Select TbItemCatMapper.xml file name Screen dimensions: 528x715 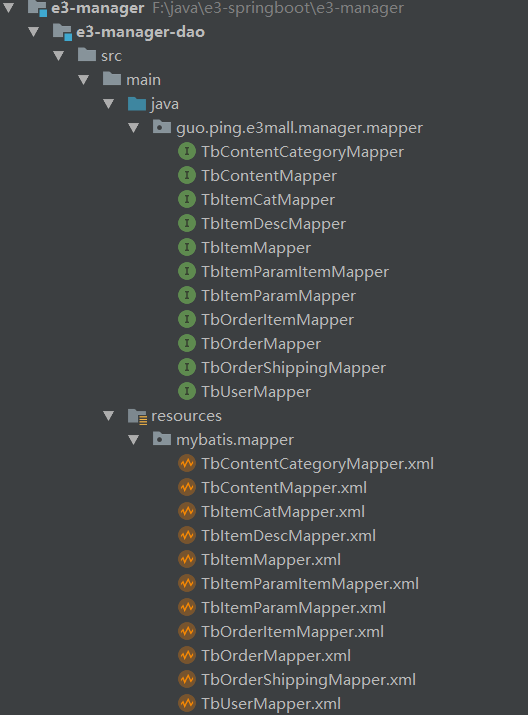click(x=283, y=512)
